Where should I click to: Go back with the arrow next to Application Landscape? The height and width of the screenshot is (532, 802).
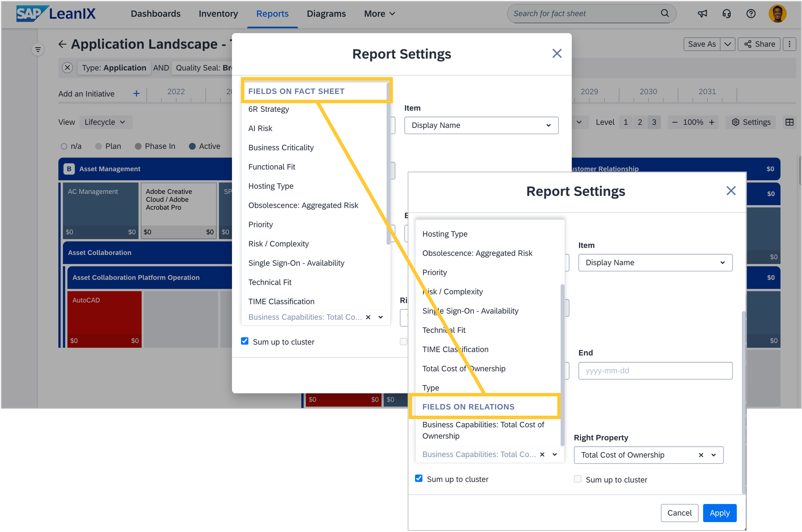[x=62, y=44]
